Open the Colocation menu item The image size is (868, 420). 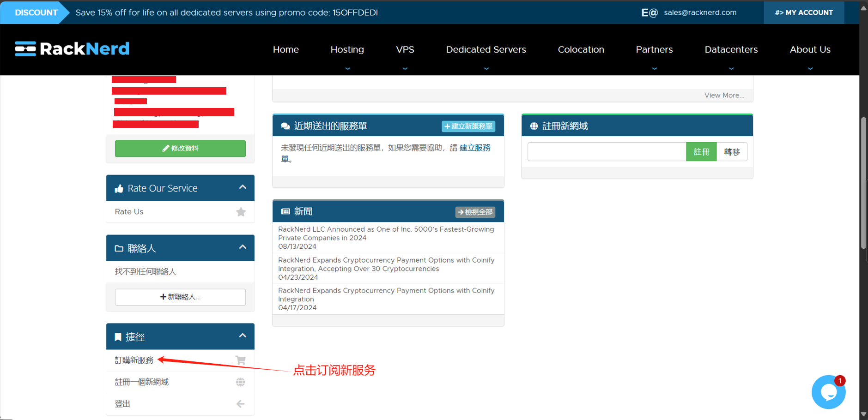point(581,49)
